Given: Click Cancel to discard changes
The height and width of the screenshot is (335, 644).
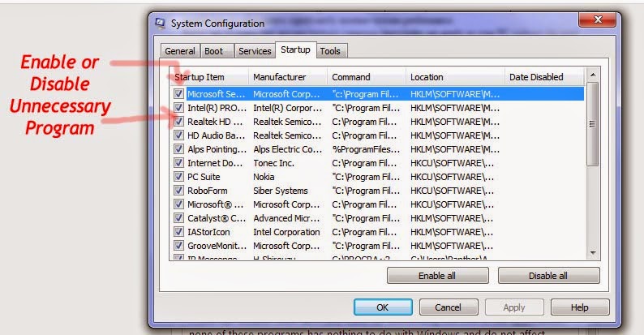Looking at the screenshot, I should pos(448,307).
